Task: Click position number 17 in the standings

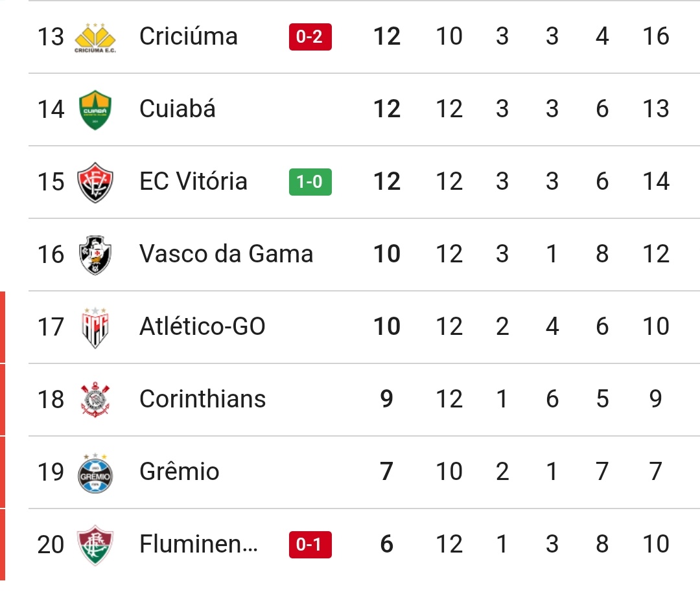Action: pos(51,327)
